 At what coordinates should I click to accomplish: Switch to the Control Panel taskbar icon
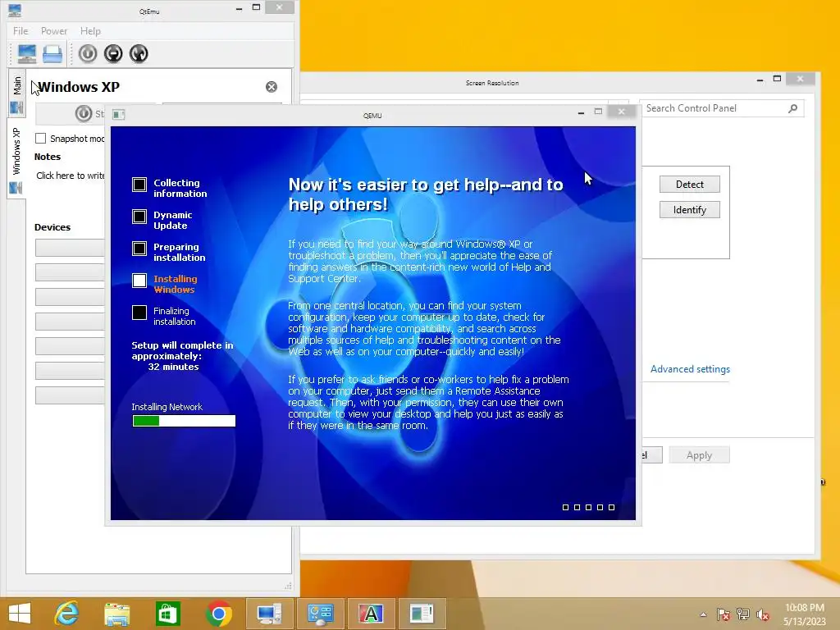pos(320,614)
